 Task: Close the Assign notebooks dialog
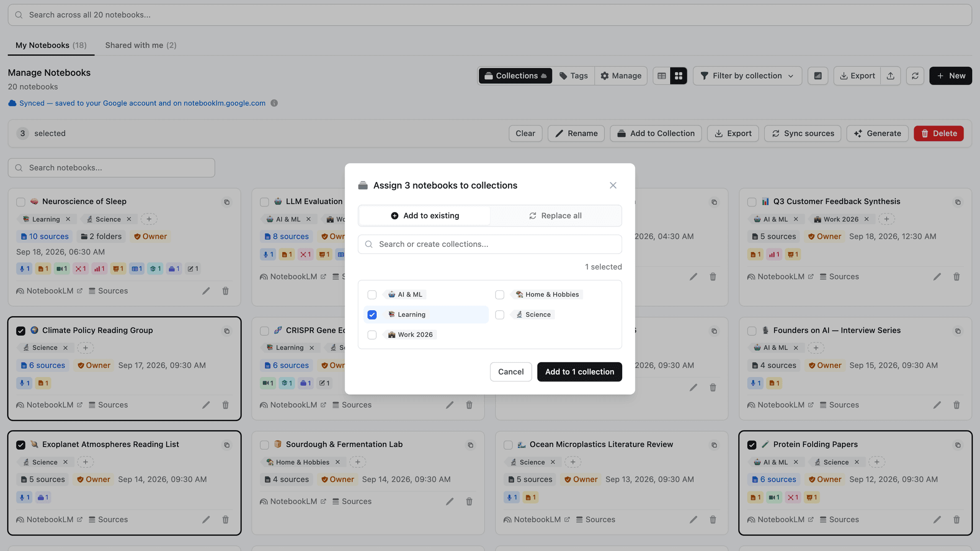click(x=613, y=185)
